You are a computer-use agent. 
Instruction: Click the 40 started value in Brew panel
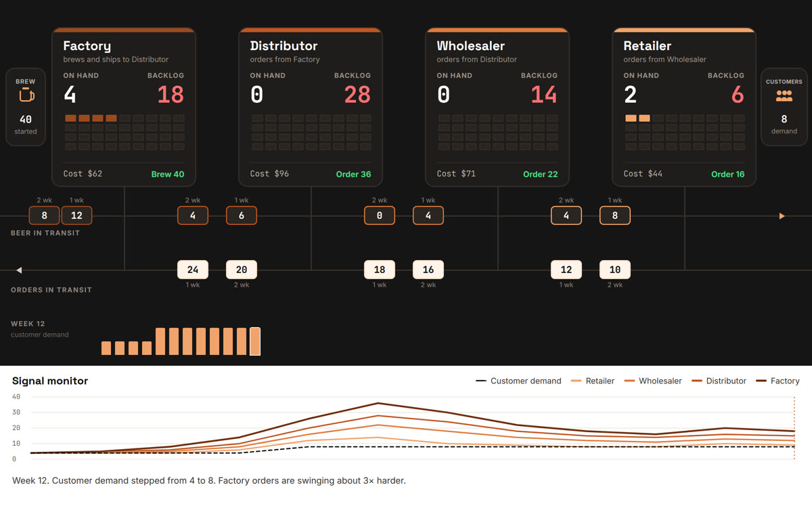26,119
